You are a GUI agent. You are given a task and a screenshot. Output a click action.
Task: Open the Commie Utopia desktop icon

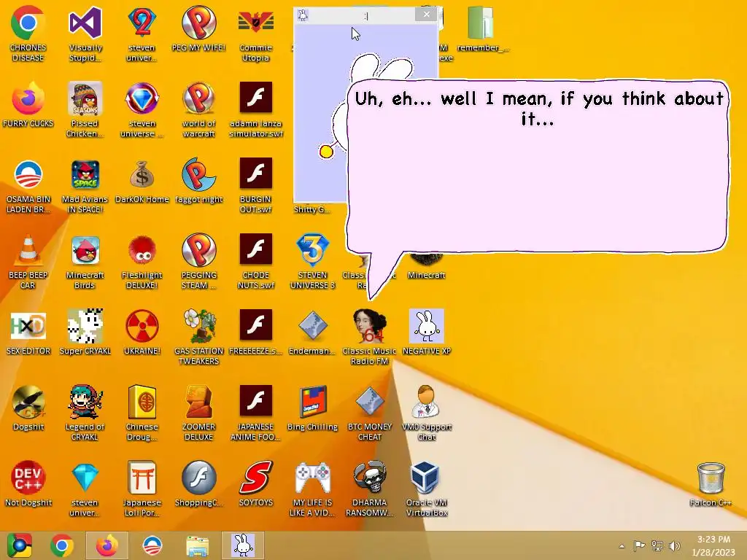pyautogui.click(x=256, y=23)
